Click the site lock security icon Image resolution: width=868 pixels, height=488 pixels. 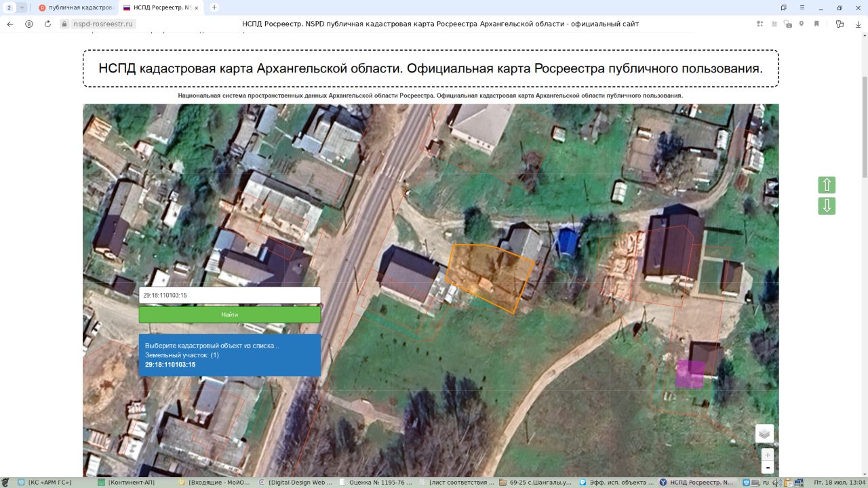[65, 24]
